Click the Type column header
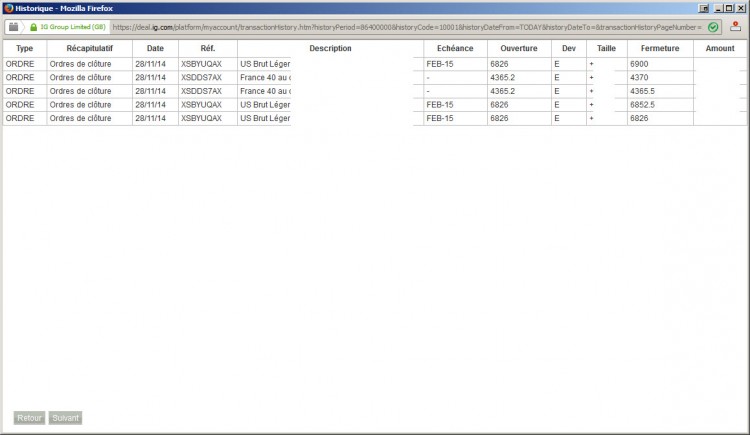The width and height of the screenshot is (750, 435). [x=24, y=48]
